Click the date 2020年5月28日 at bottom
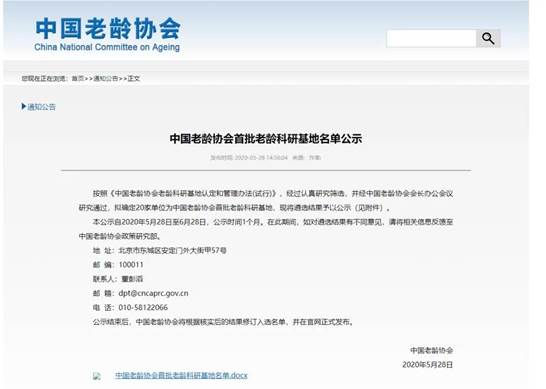Image resolution: width=546 pixels, height=389 pixels. [428, 365]
